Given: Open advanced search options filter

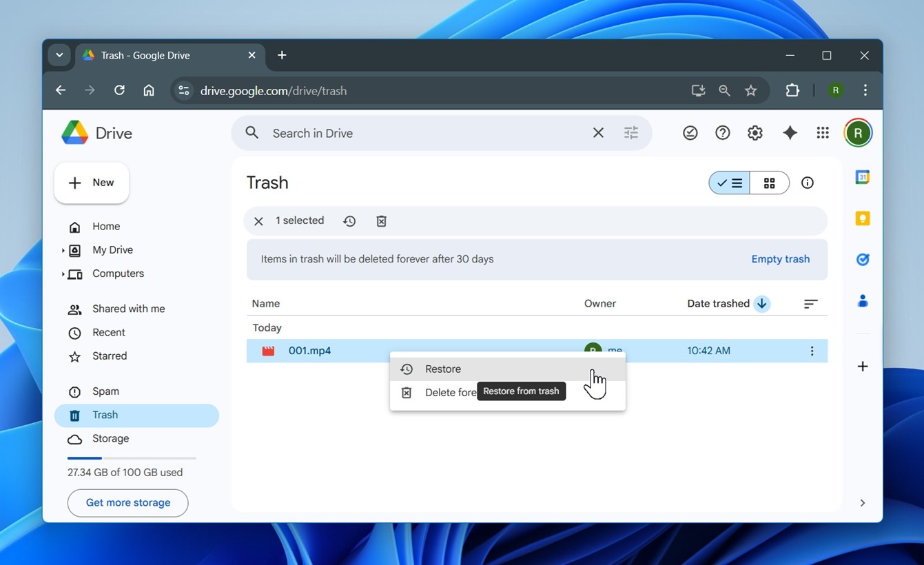Looking at the screenshot, I should (x=631, y=133).
